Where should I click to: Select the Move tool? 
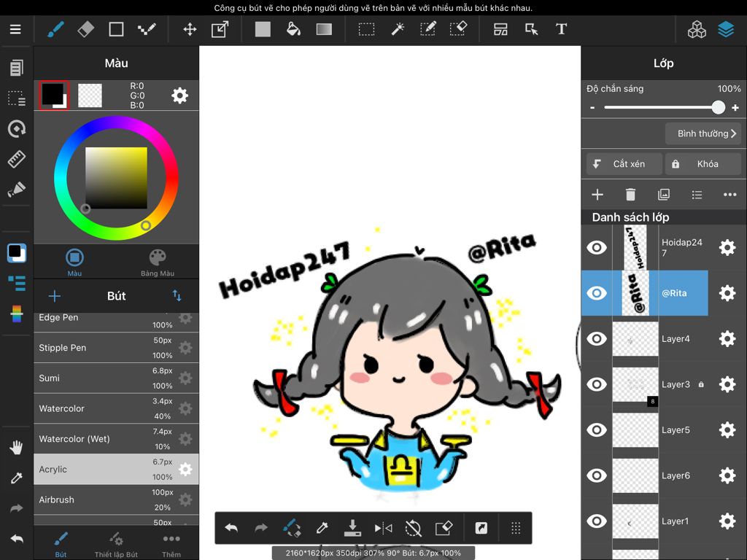190,29
